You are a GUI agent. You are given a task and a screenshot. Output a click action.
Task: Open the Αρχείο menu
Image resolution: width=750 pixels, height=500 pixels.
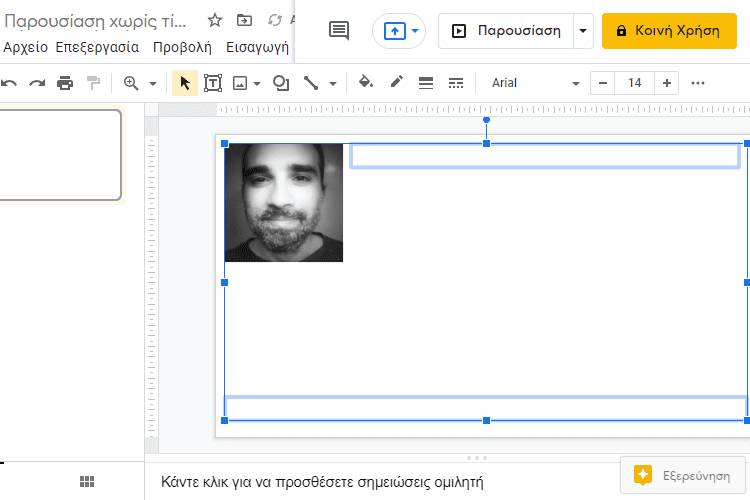click(x=25, y=47)
